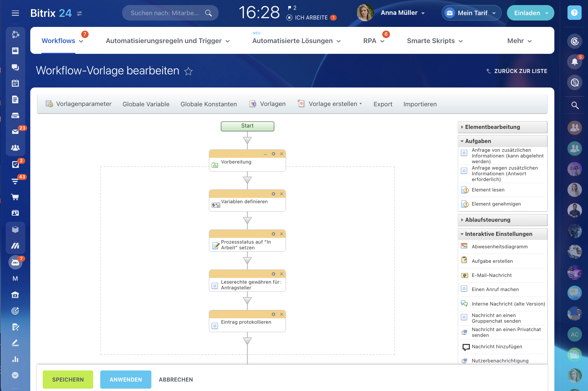Delete the Eintrag protokollieren activity
The height and width of the screenshot is (391, 588).
pos(282,314)
